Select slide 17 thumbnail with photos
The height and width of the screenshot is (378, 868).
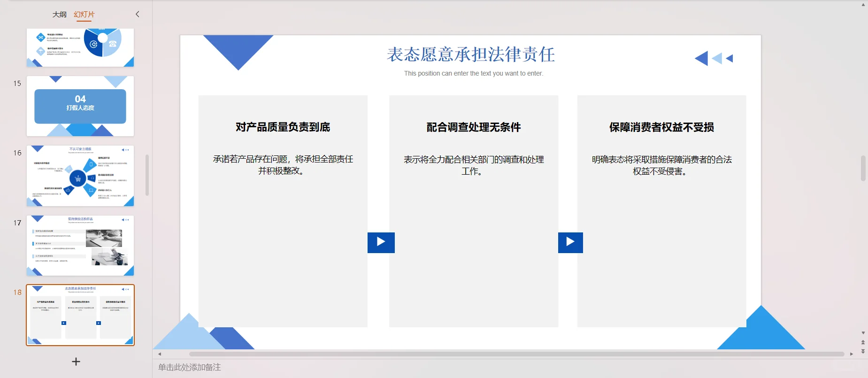(80, 246)
